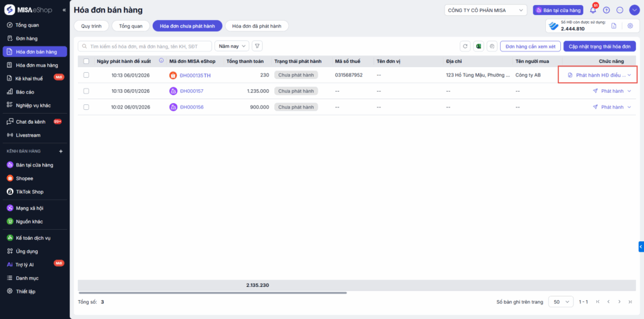Click Cập nhật trạng thái hóa đơn button
This screenshot has height=319, width=644.
click(x=599, y=46)
